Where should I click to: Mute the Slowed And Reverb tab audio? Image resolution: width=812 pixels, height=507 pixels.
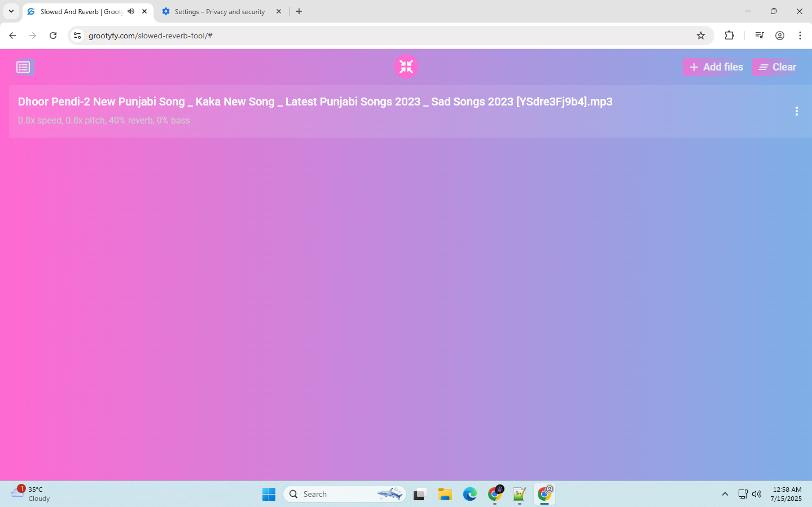131,11
